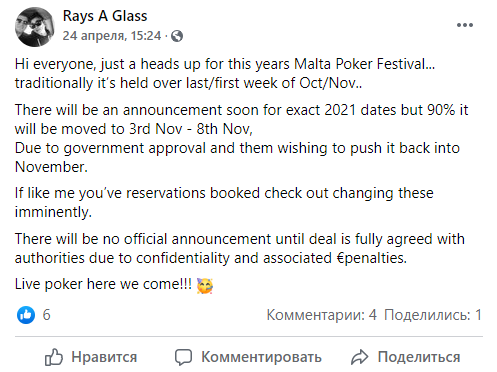Screen dimensions: 497x372
Task: Open the Rays A Glass profile name link
Action: click(105, 16)
